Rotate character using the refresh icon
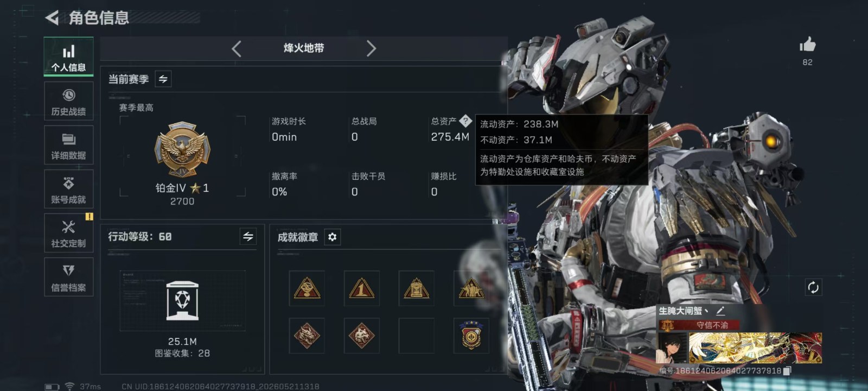The image size is (868, 391). pyautogui.click(x=813, y=287)
